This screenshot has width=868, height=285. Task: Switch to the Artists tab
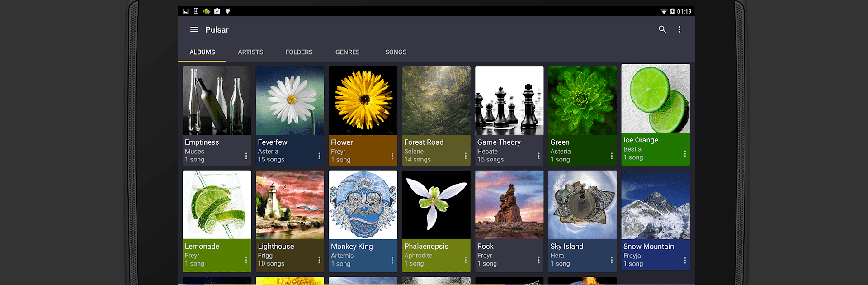click(250, 52)
